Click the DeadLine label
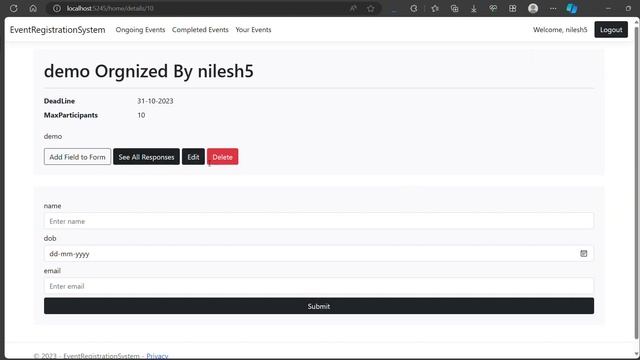 tap(59, 101)
